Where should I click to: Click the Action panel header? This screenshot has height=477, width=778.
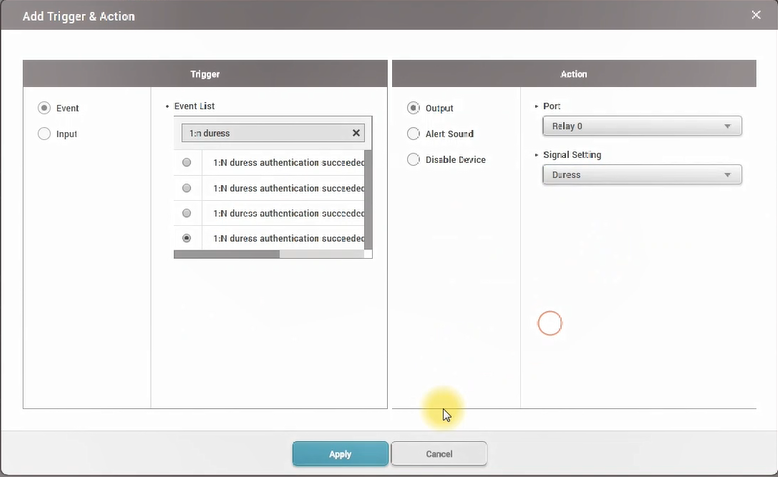point(574,74)
